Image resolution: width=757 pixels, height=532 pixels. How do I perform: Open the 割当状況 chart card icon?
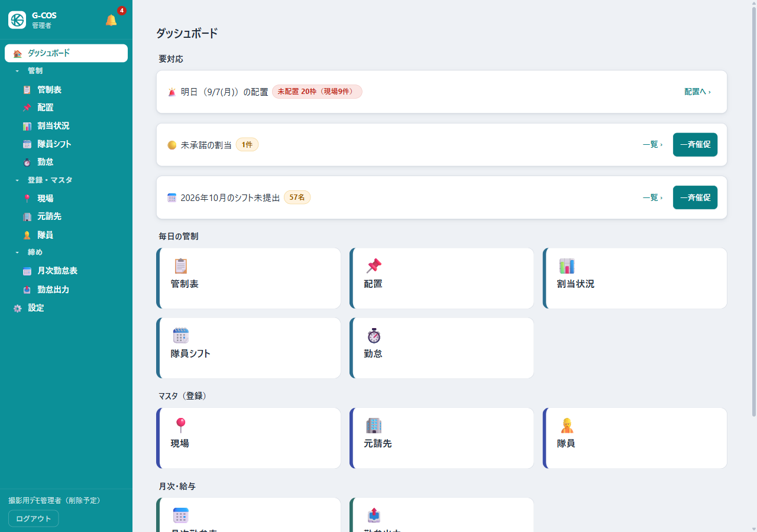[567, 266]
